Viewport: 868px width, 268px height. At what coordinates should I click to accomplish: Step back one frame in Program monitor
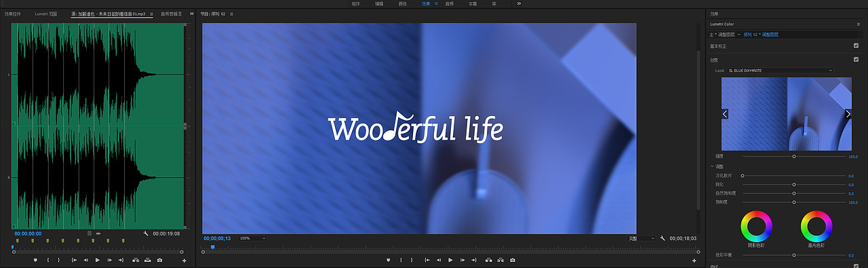439,260
